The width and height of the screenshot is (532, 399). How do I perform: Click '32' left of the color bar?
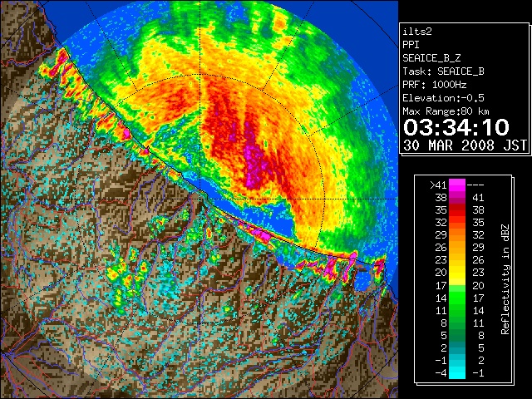441,223
